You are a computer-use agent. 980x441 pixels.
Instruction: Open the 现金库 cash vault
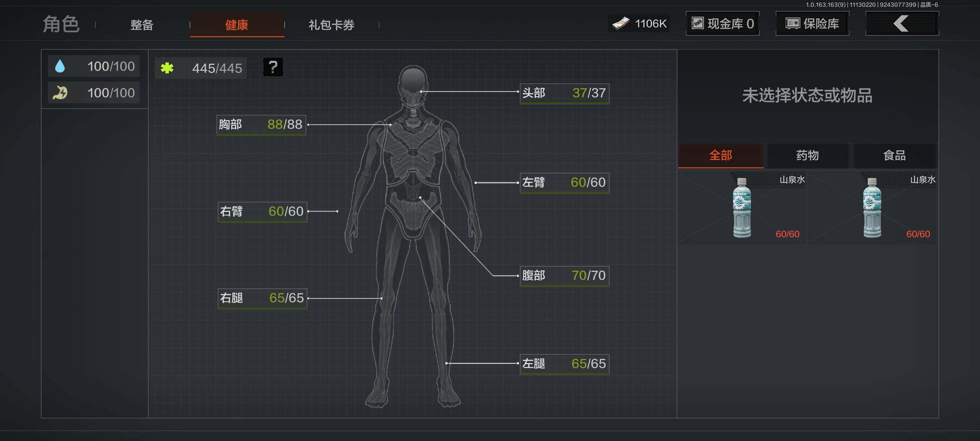pos(722,24)
